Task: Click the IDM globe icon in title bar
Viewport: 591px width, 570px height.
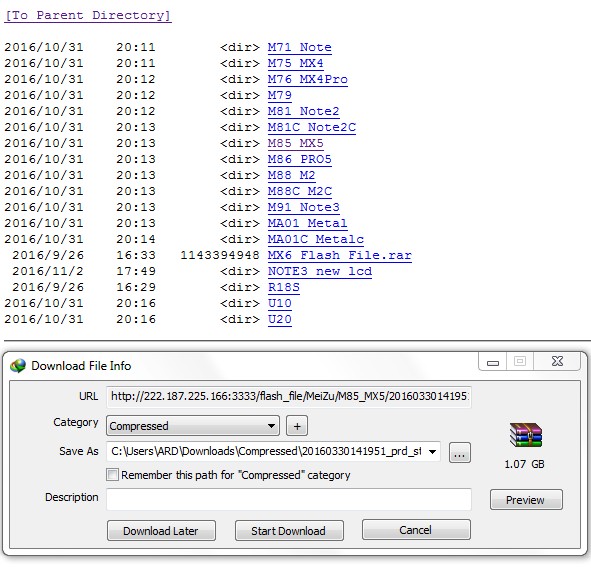Action: [18, 366]
